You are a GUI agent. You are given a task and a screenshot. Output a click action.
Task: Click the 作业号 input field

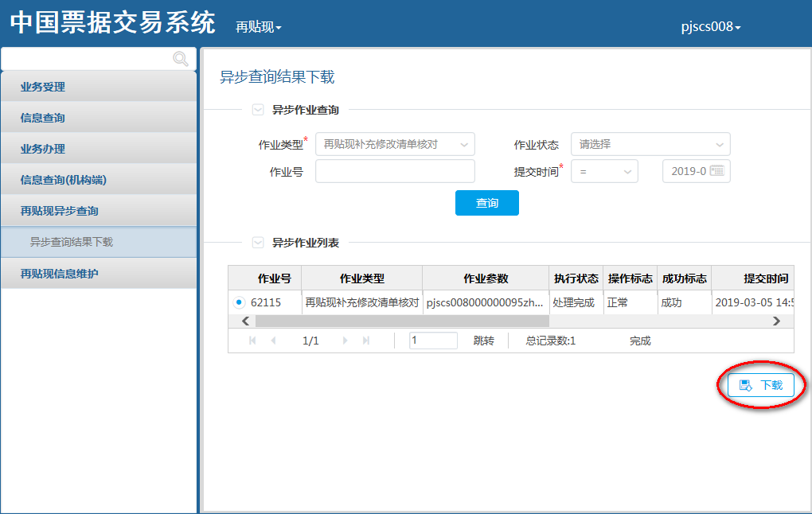pos(395,171)
